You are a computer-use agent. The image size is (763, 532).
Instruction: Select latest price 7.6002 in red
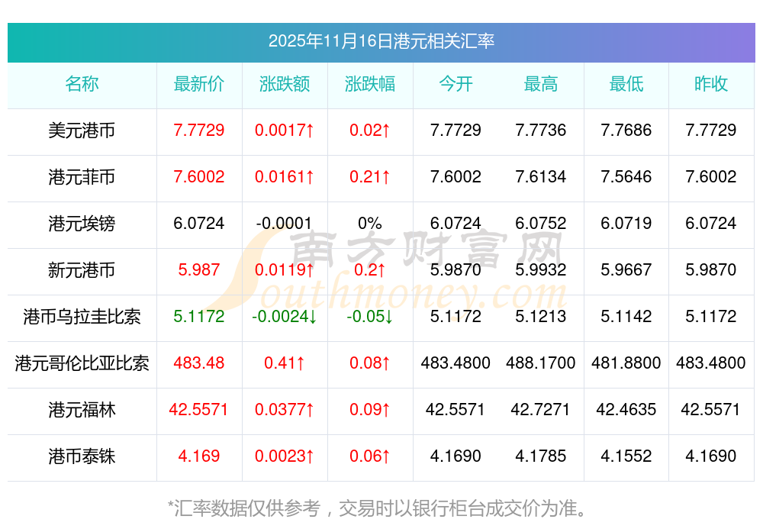pyautogui.click(x=198, y=176)
